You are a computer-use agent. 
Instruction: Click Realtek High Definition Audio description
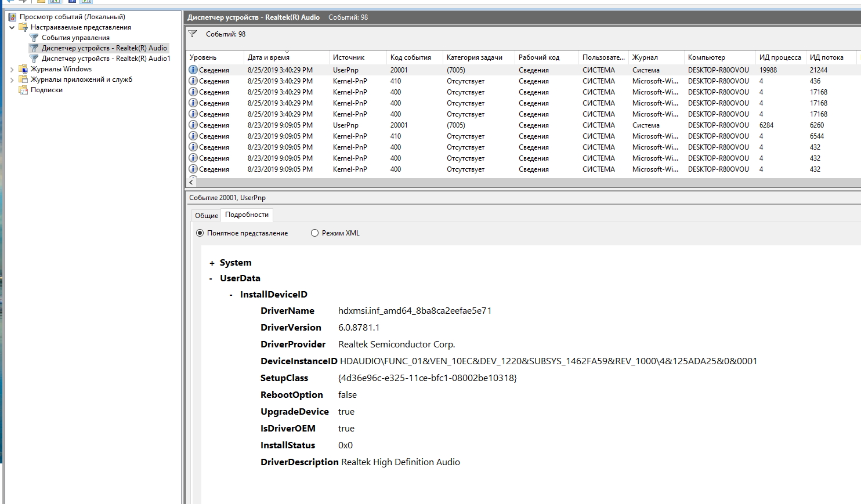(401, 462)
